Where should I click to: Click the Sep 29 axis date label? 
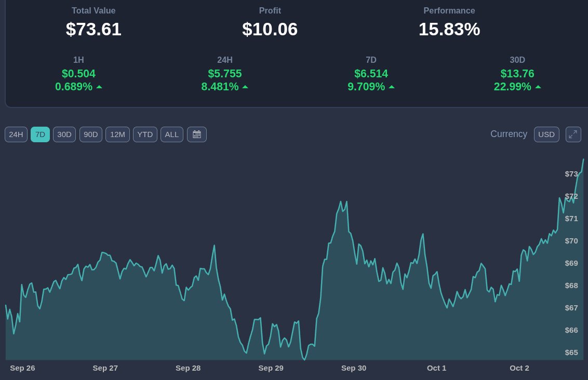click(271, 368)
